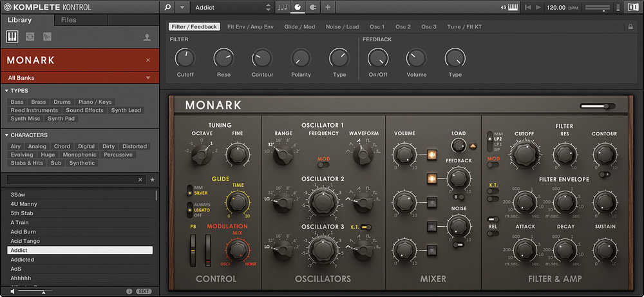644x297 pixels.
Task: Click the Reso knob in control panel
Action: coord(224,58)
